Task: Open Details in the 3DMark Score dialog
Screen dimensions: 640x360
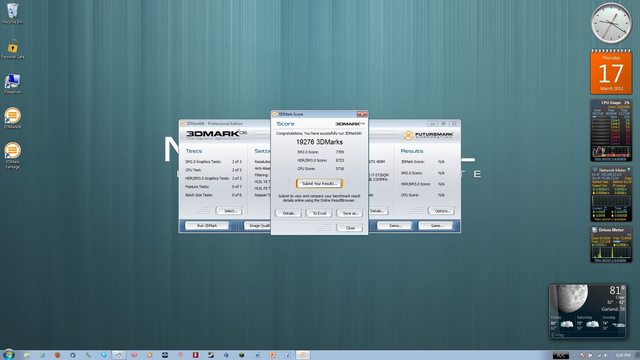Action: pyautogui.click(x=289, y=213)
